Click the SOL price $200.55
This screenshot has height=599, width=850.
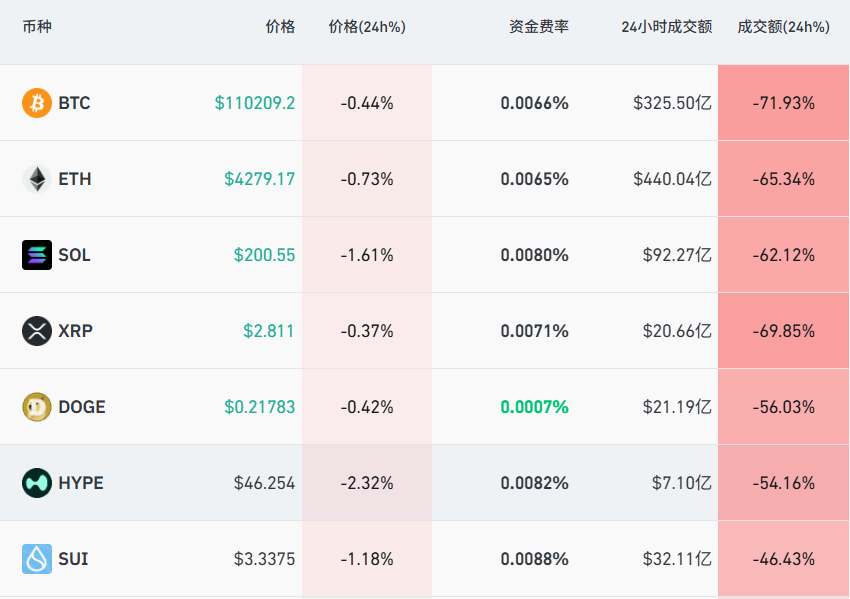coord(264,255)
